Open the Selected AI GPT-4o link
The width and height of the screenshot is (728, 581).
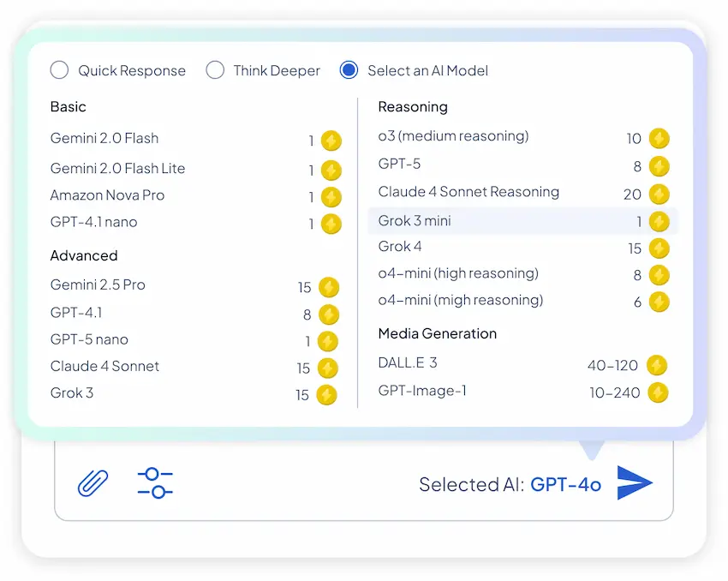coord(565,484)
